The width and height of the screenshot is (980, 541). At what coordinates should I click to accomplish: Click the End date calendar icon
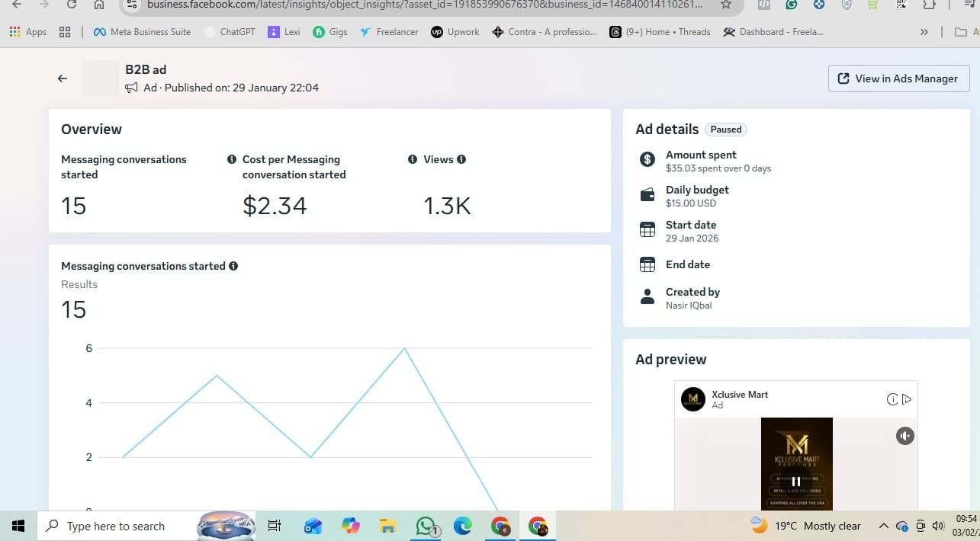tap(647, 264)
